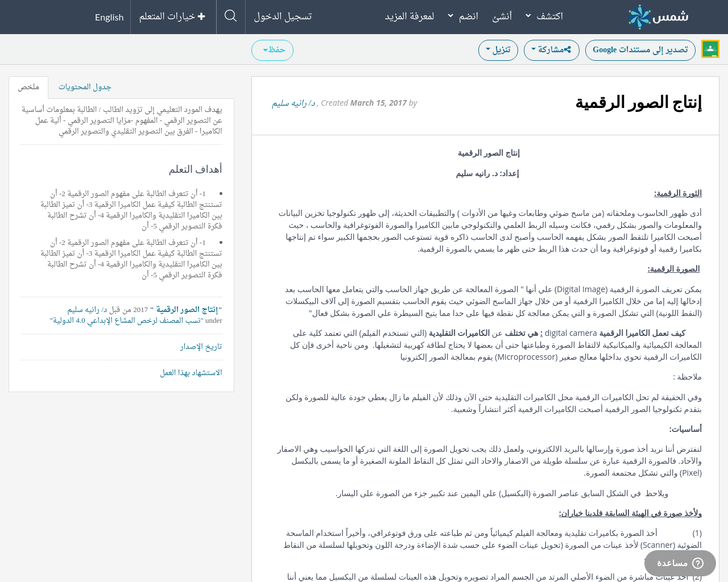Viewport: 728px width, 582px height.
Task: Click the إعداد: د. رانيه سليم line
Action: 487,173
